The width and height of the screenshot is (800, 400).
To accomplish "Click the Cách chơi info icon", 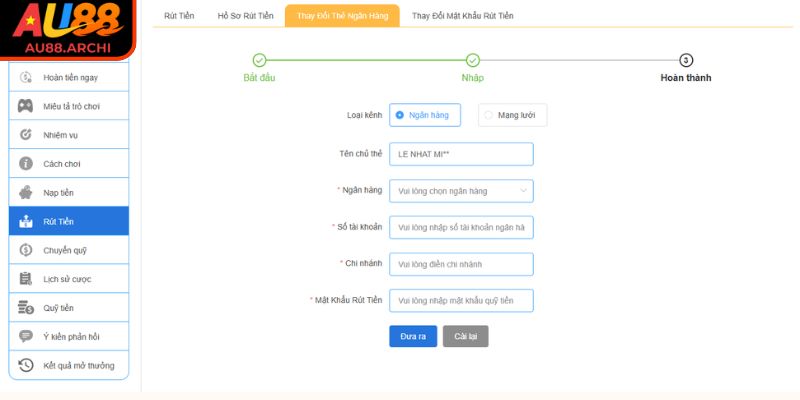I will click(x=26, y=163).
